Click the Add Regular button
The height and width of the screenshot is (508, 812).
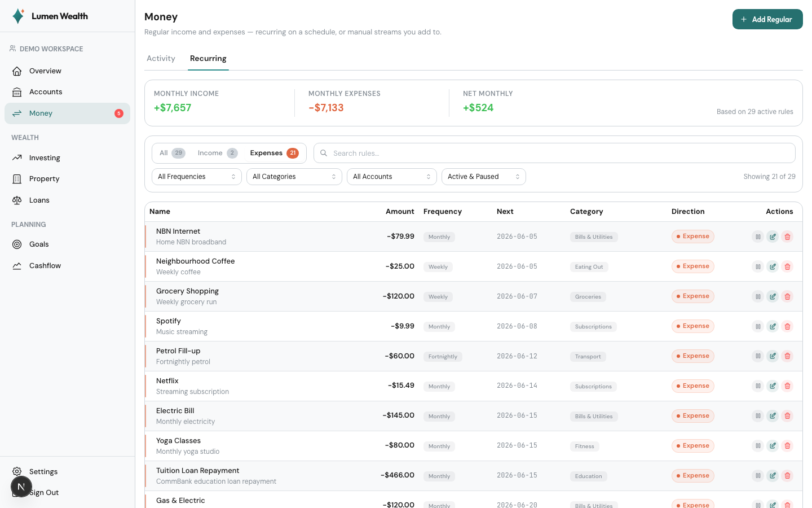(x=767, y=19)
